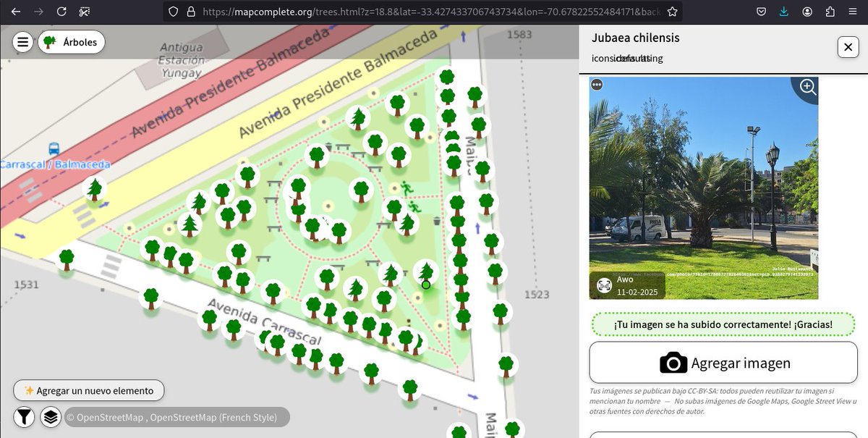This screenshot has height=438, width=868.
Task: Click the shield tracking protection icon
Action: click(173, 12)
